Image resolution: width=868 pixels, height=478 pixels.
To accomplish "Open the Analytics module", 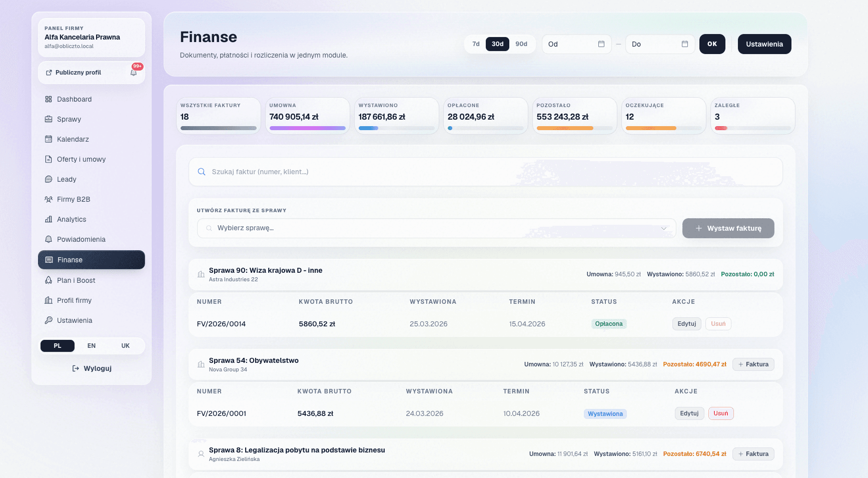I will (72, 219).
